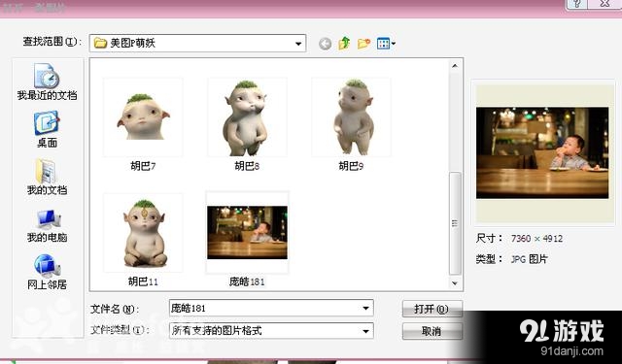Open 我最近的文档 in the sidebar
Image resolution: width=622 pixels, height=364 pixels.
click(47, 82)
